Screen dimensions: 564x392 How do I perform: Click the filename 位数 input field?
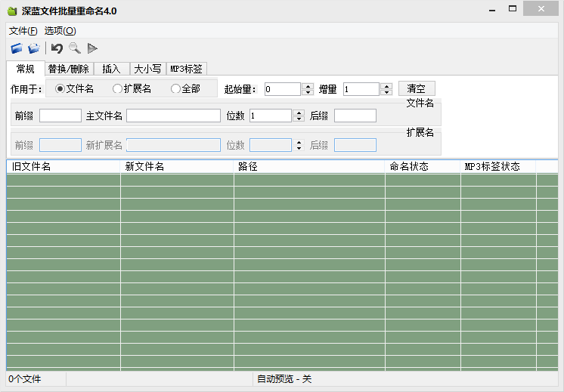pyautogui.click(x=271, y=116)
